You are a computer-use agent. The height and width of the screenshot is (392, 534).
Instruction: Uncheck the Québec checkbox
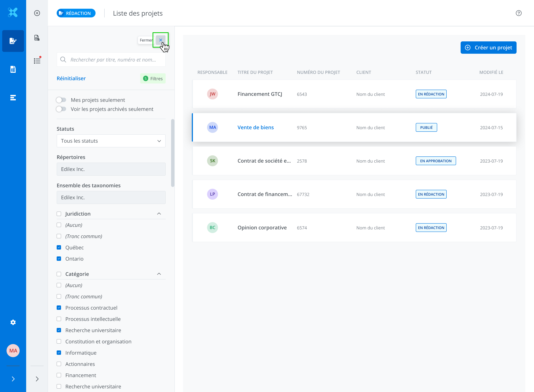point(59,248)
